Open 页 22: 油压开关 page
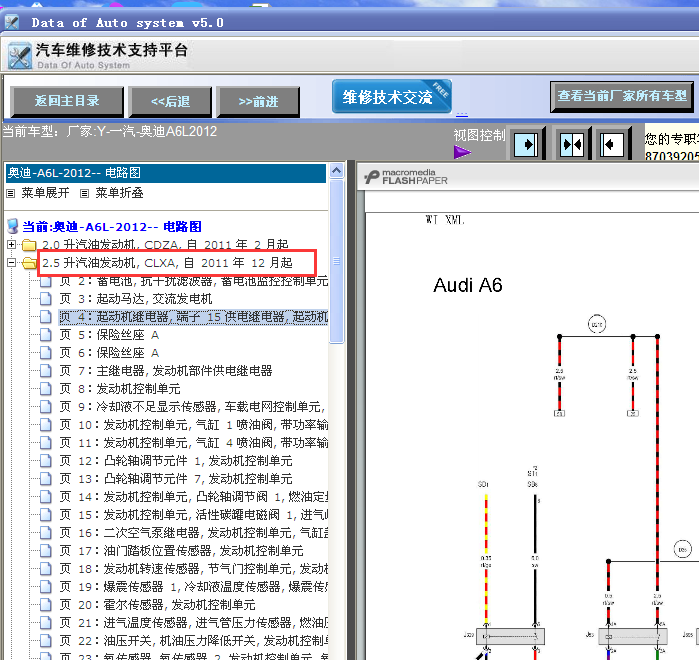This screenshot has height=660, width=699. 193,641
